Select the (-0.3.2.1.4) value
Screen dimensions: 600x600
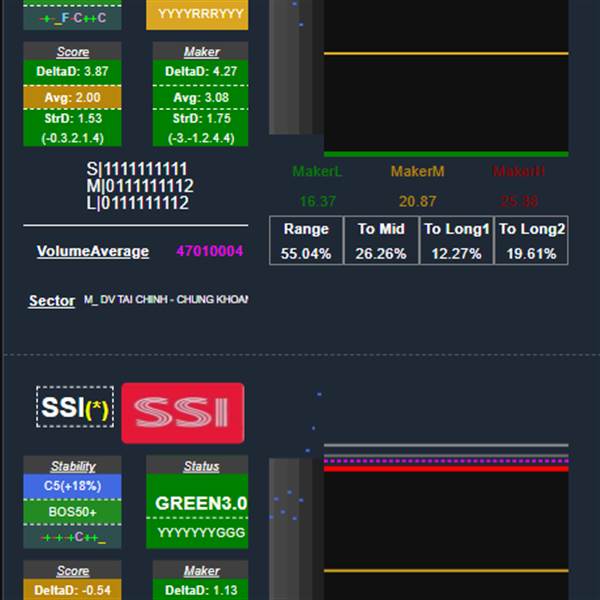pyautogui.click(x=73, y=138)
